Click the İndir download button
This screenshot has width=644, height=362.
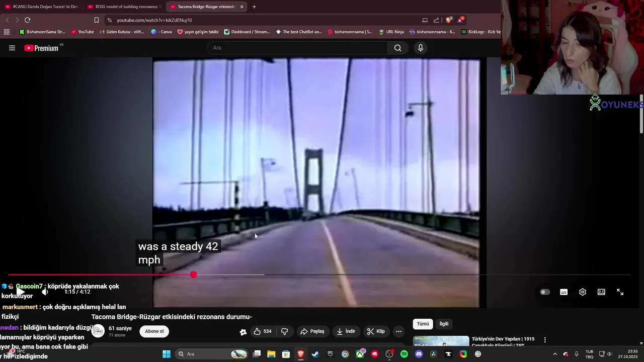pyautogui.click(x=346, y=331)
